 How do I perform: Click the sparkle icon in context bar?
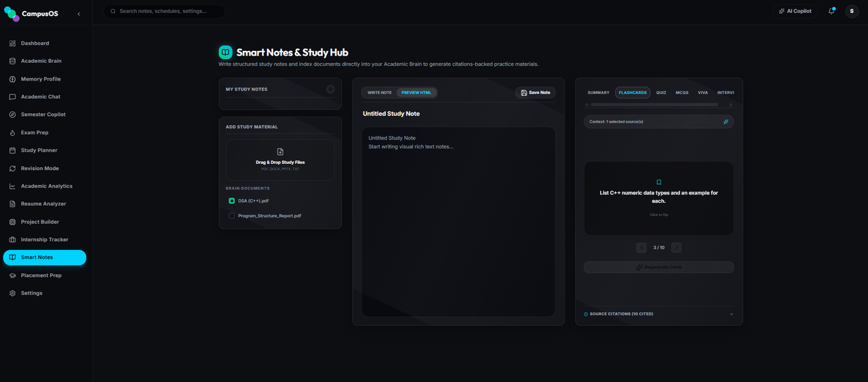pyautogui.click(x=726, y=122)
